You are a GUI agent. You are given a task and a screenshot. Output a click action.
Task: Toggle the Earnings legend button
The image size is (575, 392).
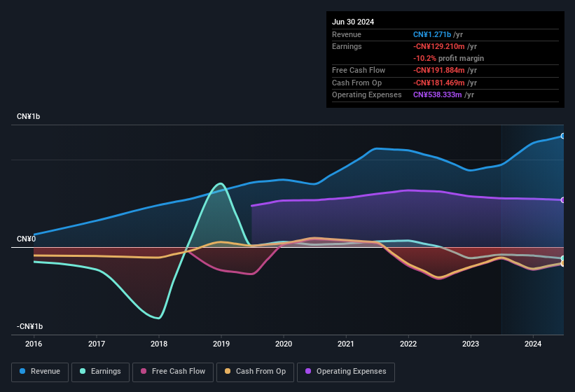click(100, 372)
